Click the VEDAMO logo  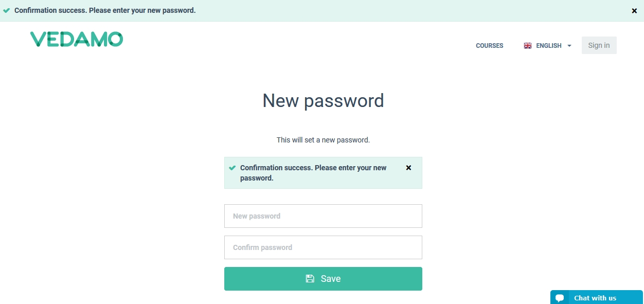pyautogui.click(x=77, y=39)
